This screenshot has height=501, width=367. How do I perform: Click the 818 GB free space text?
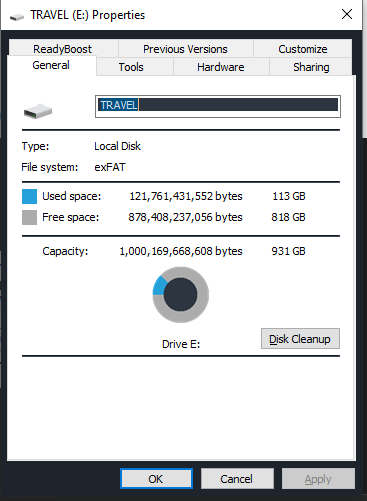pos(288,217)
